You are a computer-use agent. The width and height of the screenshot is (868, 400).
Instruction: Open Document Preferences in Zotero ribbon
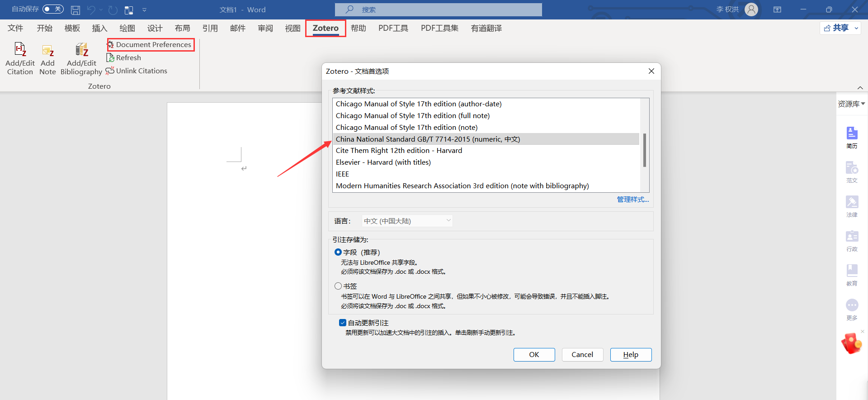tap(149, 44)
